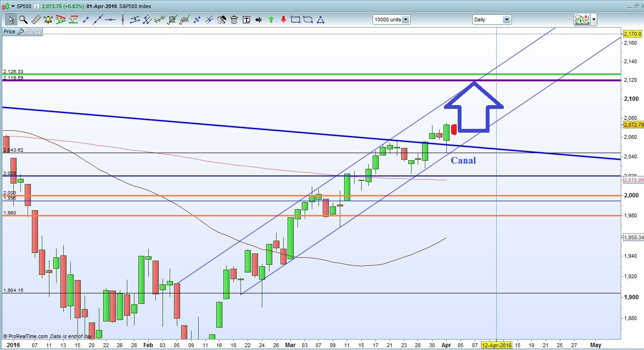This screenshot has height=350, width=644.
Task: Add a horizontal line to the chart
Action: click(x=110, y=19)
